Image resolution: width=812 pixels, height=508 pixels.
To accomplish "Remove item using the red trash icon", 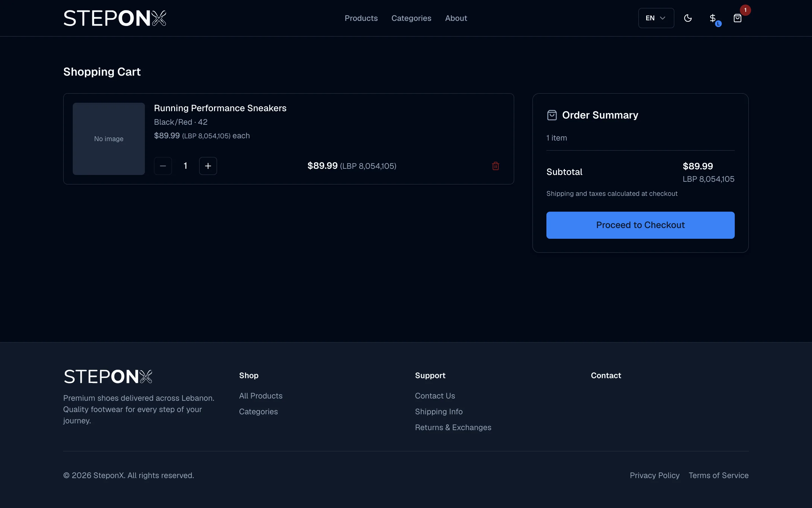I will 496,166.
